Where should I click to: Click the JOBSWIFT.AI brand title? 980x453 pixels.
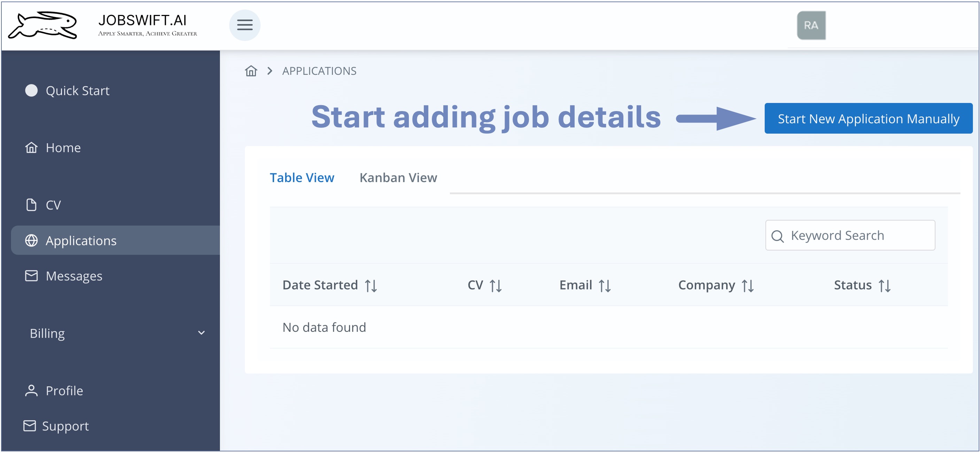143,20
